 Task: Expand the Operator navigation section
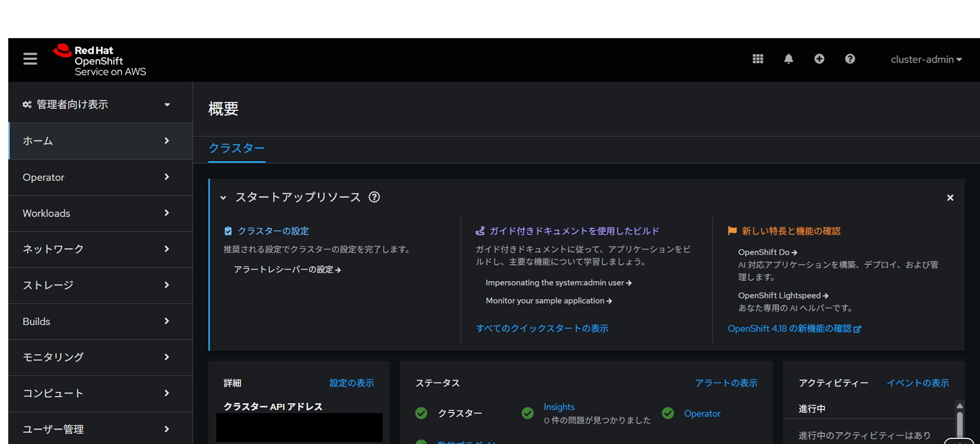[x=97, y=177]
